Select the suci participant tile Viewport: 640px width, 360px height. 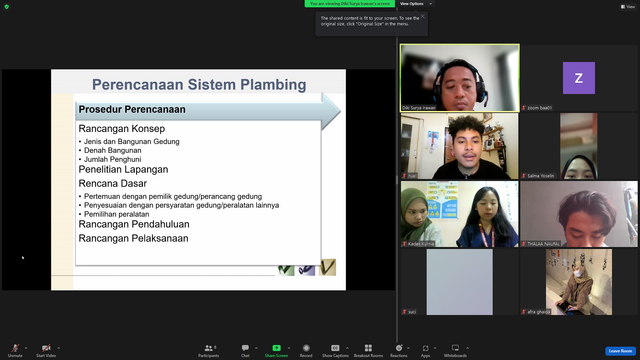(x=460, y=282)
